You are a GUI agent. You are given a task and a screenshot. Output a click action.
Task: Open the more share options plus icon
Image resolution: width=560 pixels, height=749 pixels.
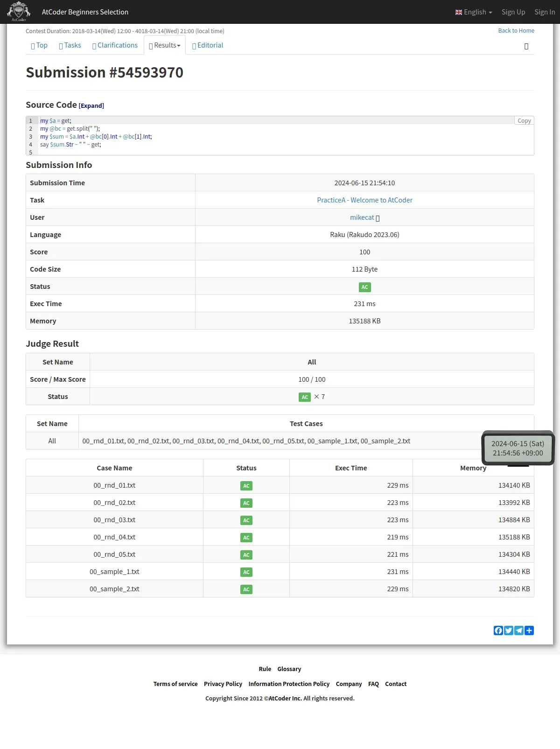click(529, 630)
